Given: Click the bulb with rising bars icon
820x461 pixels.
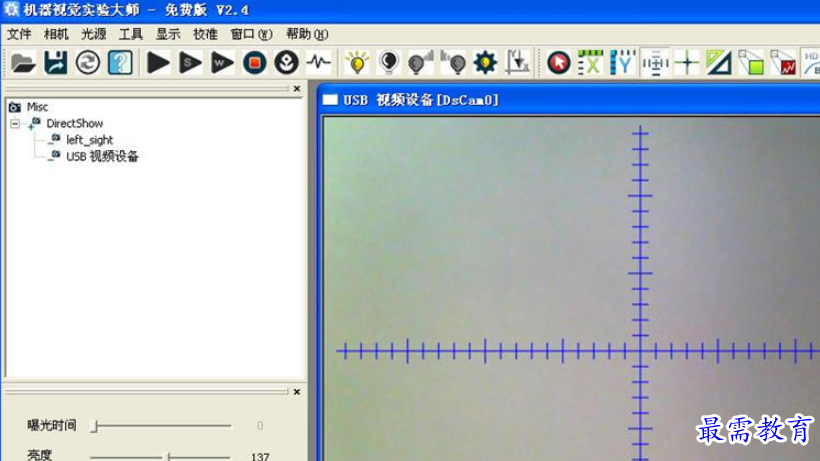Looking at the screenshot, I should point(421,63).
